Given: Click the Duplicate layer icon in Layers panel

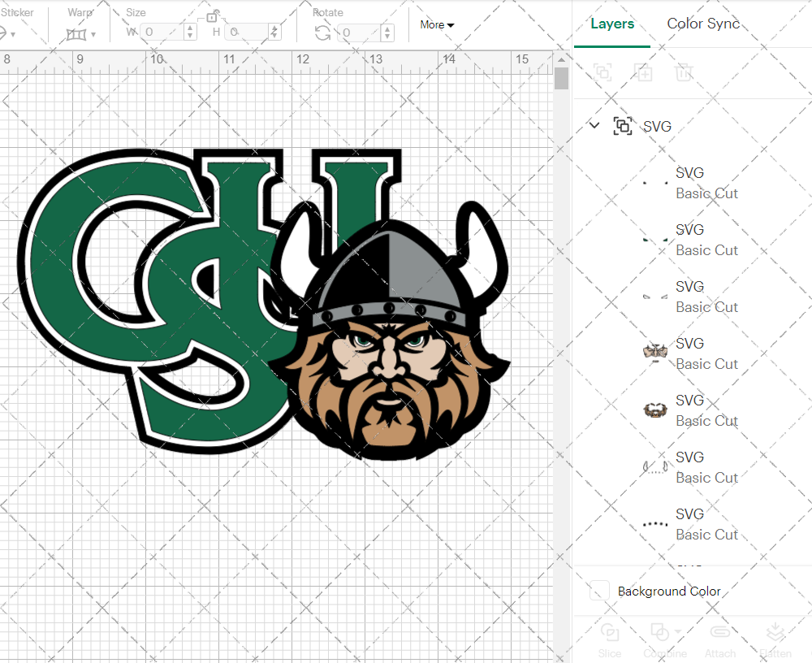Looking at the screenshot, I should pos(643,72).
